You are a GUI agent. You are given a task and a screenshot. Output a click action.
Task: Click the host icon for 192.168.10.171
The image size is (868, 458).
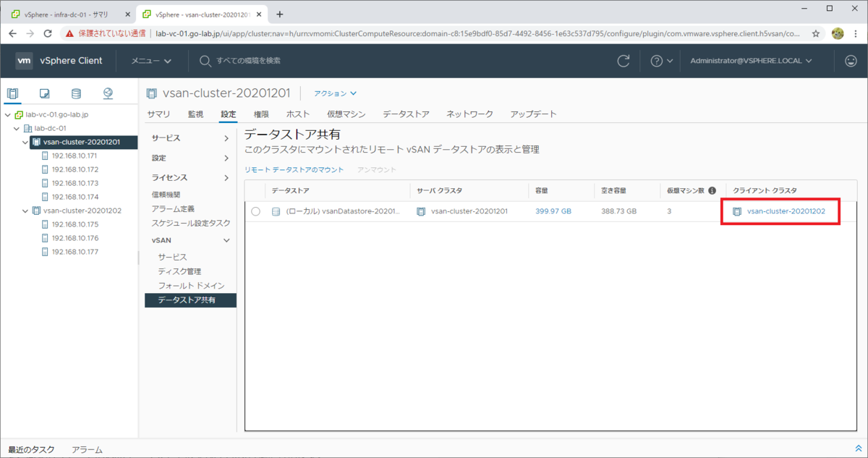45,156
